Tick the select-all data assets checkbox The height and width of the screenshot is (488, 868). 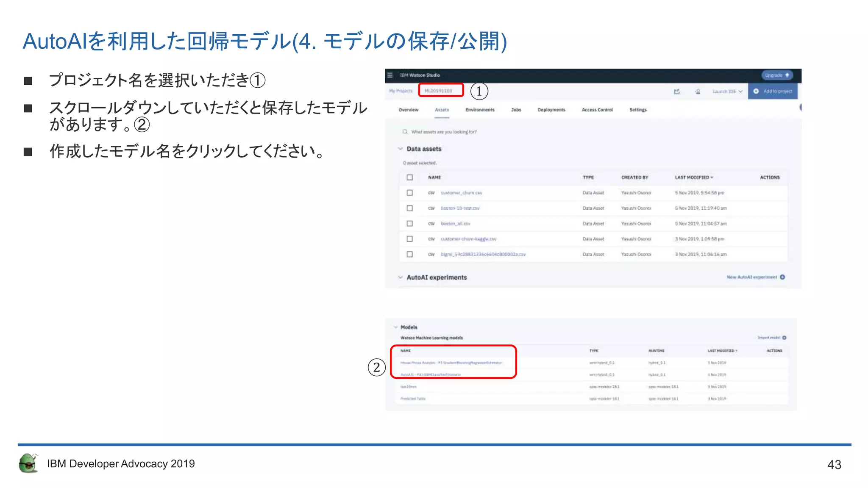[x=409, y=177]
